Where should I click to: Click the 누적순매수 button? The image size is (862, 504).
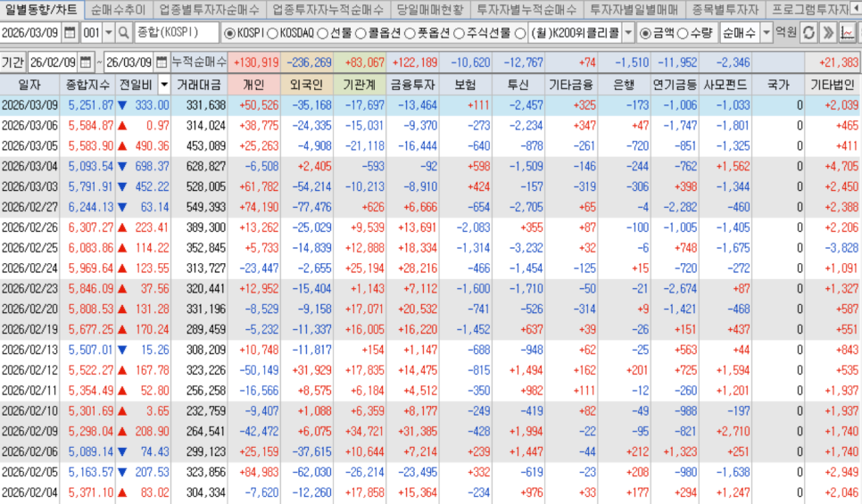click(198, 62)
